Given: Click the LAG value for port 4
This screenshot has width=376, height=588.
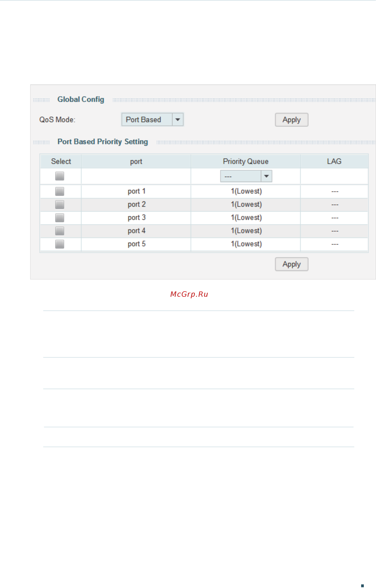Looking at the screenshot, I should click(335, 231).
